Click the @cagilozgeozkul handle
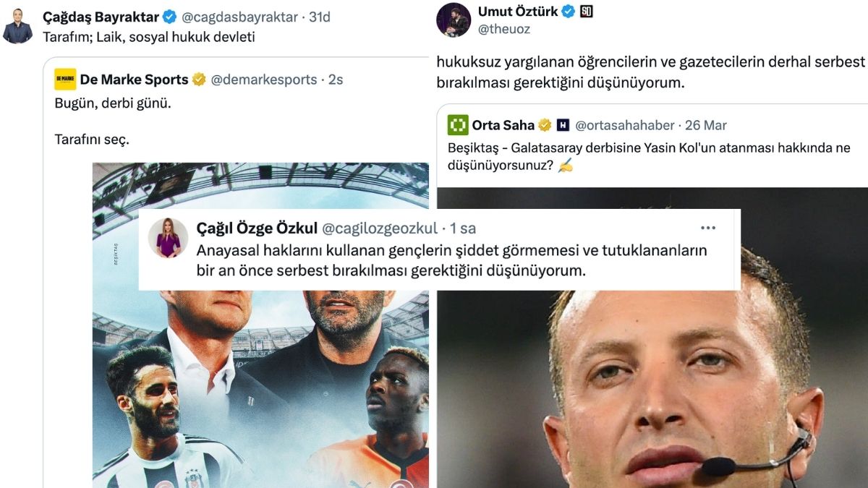This screenshot has width=868, height=488. coord(380,228)
